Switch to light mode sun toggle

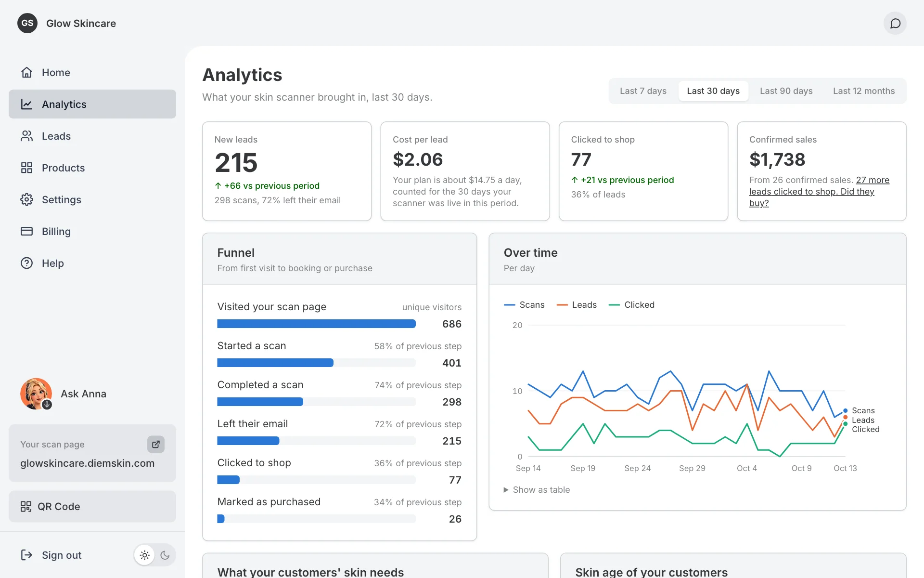pos(144,555)
